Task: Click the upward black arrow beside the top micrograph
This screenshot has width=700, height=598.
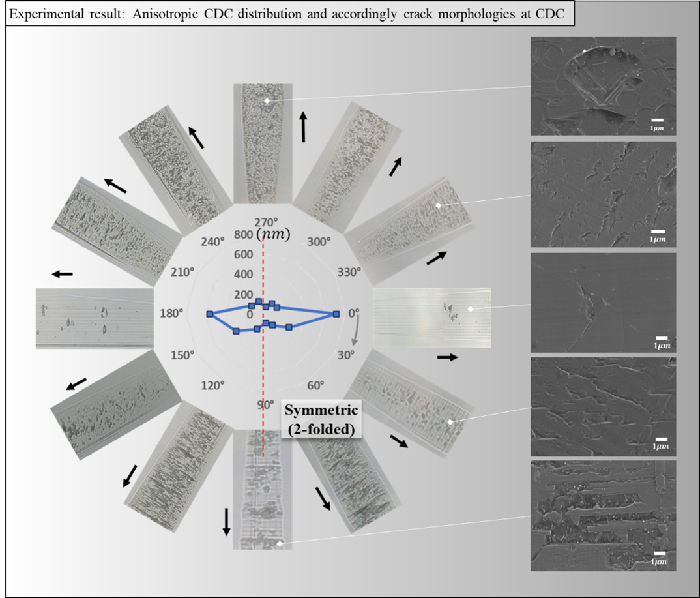Action: tap(303, 127)
